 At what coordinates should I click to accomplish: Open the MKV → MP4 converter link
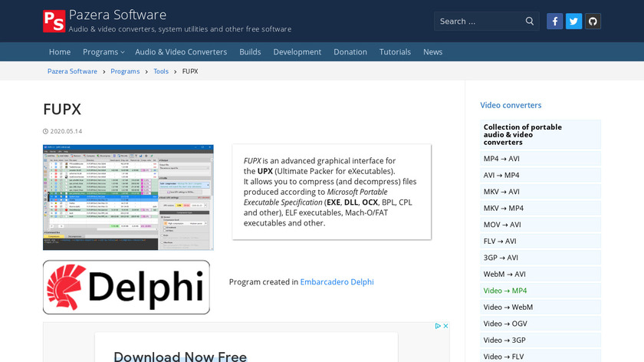click(x=540, y=208)
